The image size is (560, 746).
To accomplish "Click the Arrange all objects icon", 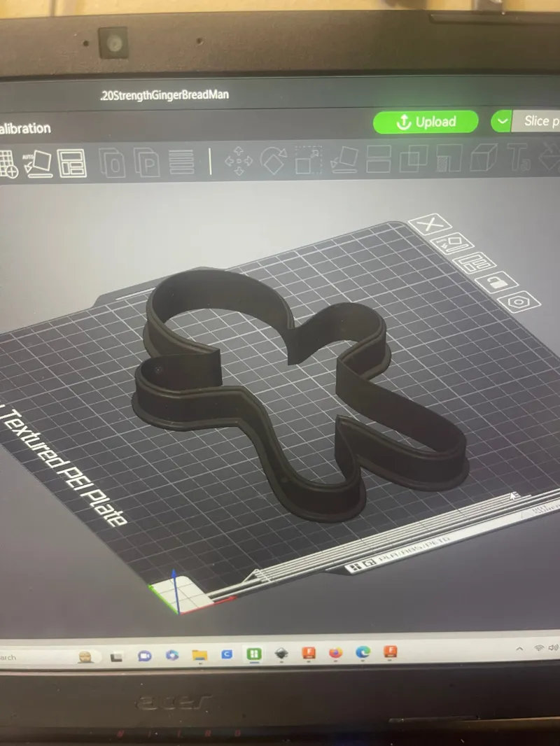I will click(72, 163).
